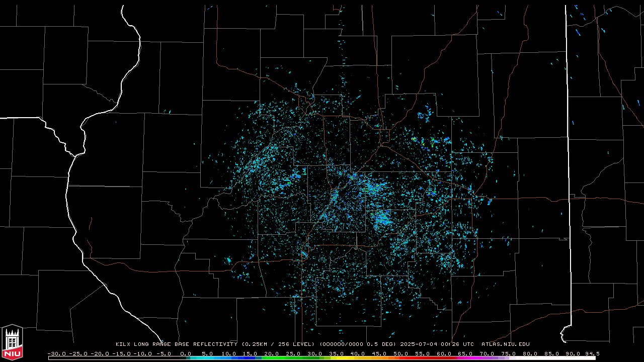
Task: Click the '-30.0' scale label
Action: pos(56,354)
